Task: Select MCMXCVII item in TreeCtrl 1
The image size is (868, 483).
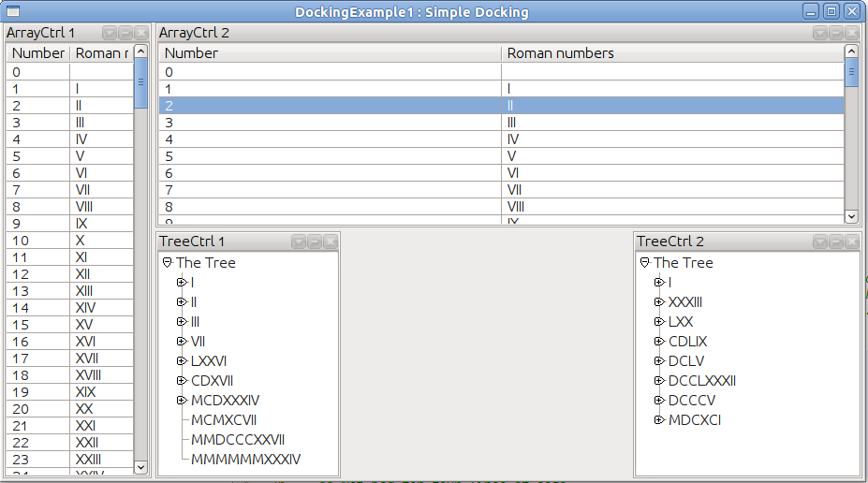Action: [x=224, y=420]
